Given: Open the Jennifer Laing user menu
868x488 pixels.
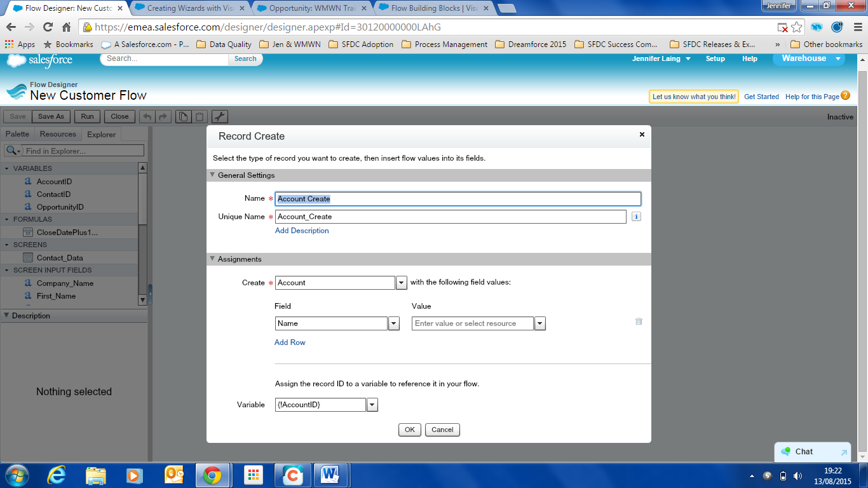Looking at the screenshot, I should pos(661,58).
